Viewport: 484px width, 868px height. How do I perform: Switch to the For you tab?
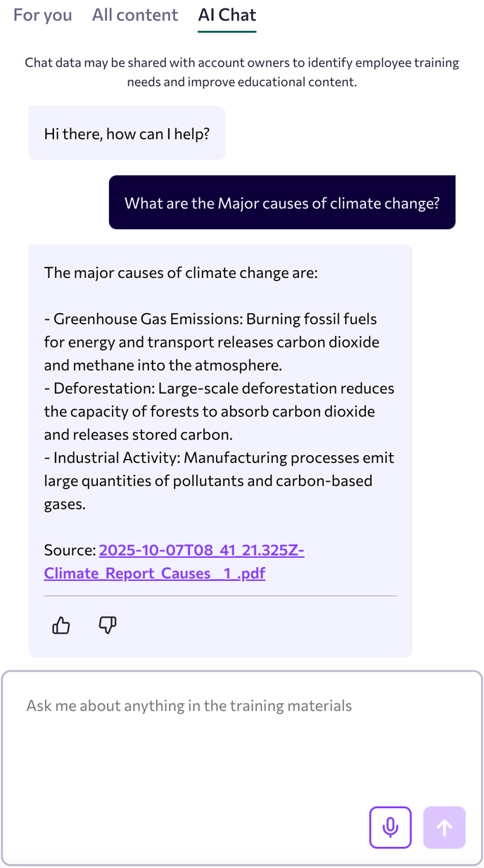pyautogui.click(x=42, y=15)
